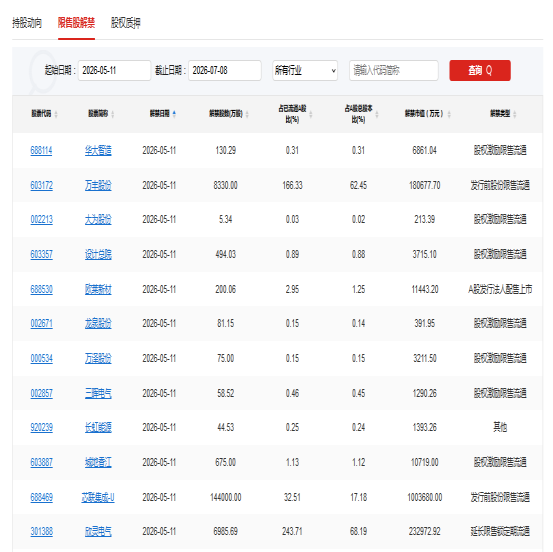Open the 龙泉股份 stock name link

point(98,323)
